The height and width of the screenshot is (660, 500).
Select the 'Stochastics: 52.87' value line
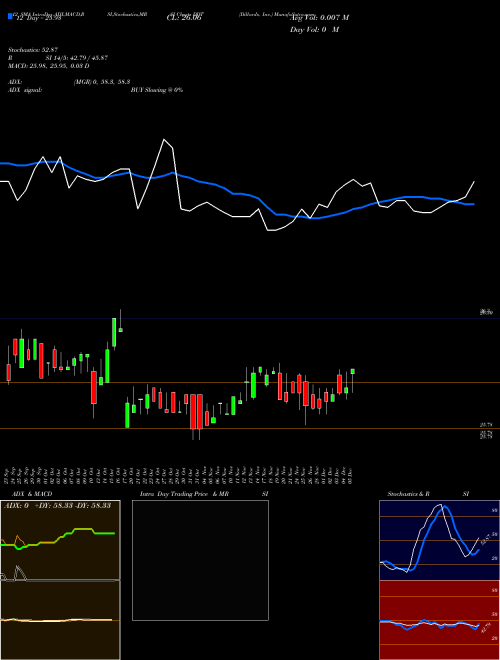[32, 50]
